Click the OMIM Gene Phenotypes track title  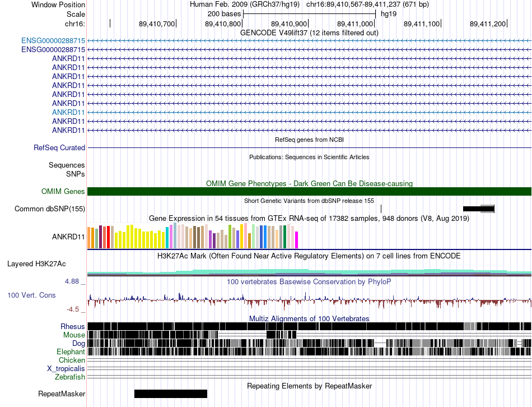tap(309, 184)
